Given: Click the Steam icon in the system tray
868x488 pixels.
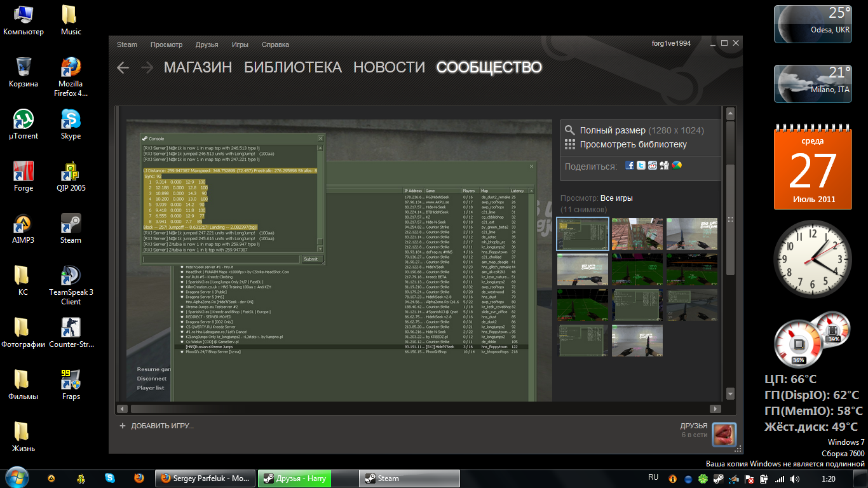Looking at the screenshot, I should coord(719,478).
